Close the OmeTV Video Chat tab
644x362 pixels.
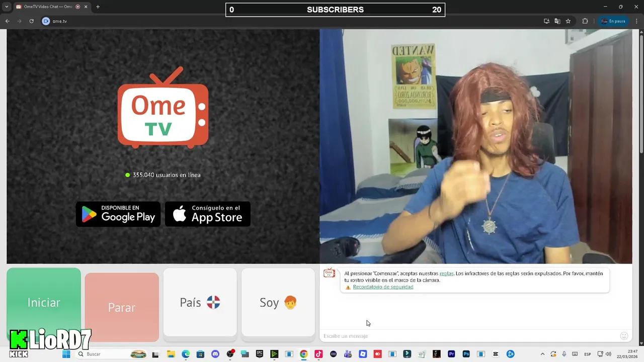86,7
